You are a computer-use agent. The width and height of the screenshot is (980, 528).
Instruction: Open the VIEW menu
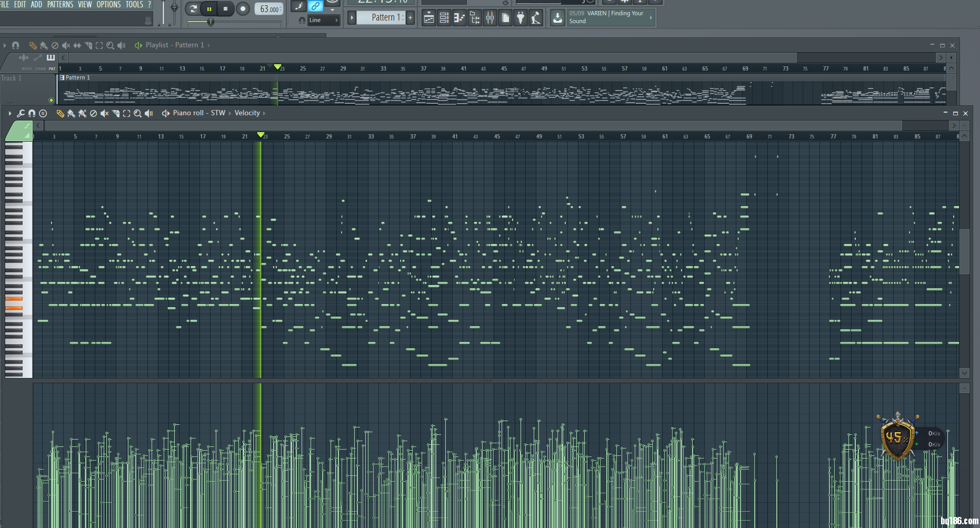pyautogui.click(x=85, y=4)
